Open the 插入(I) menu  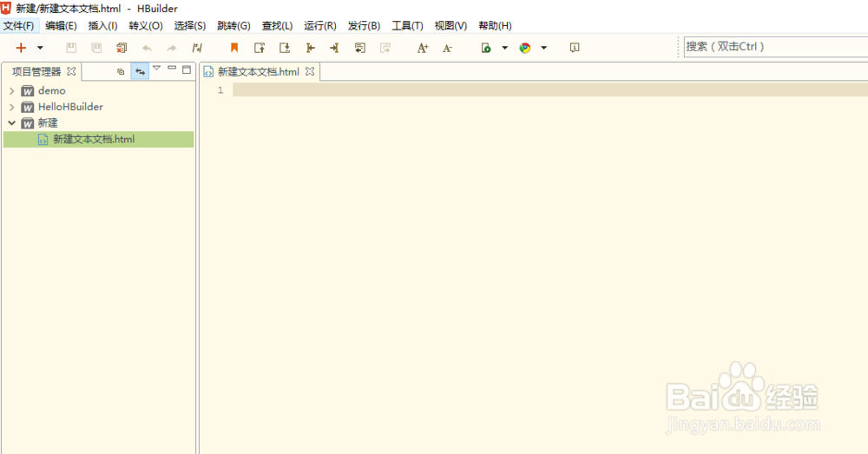click(x=102, y=25)
